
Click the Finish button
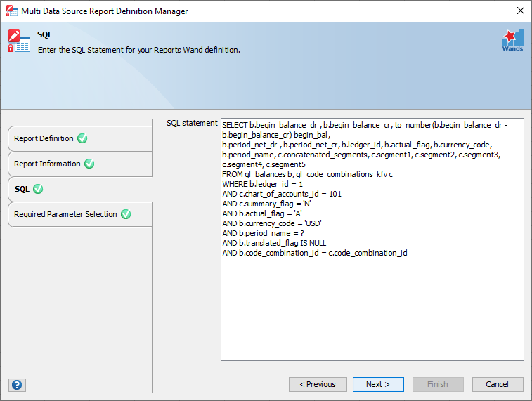pyautogui.click(x=438, y=384)
